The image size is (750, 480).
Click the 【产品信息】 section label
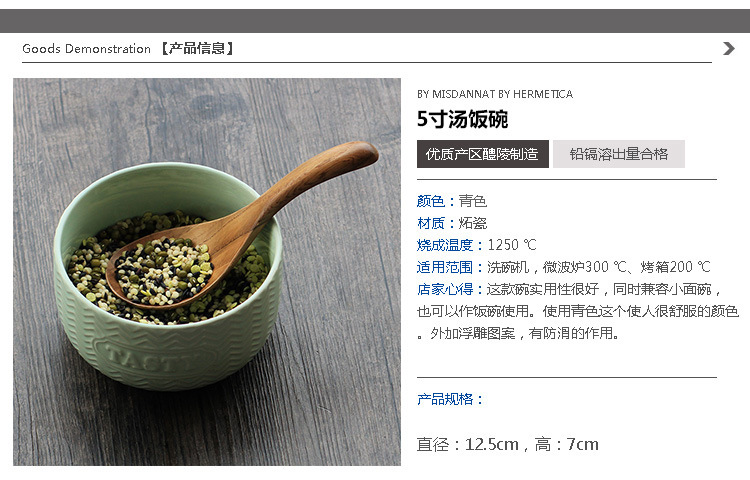(x=197, y=49)
